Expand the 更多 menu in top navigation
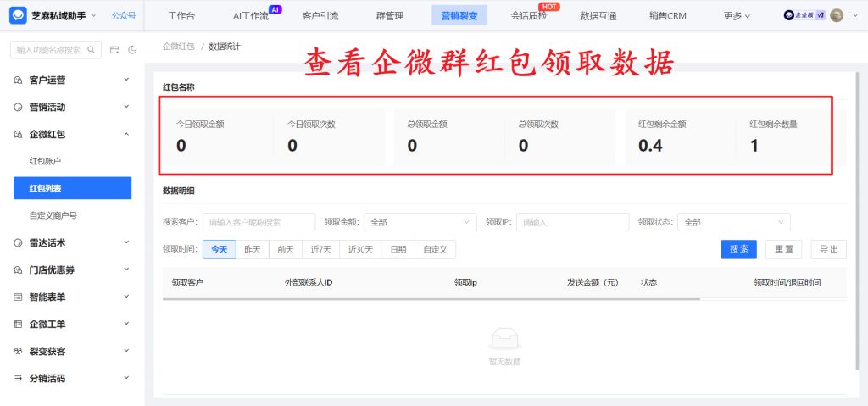This screenshot has height=406, width=868. tap(737, 15)
